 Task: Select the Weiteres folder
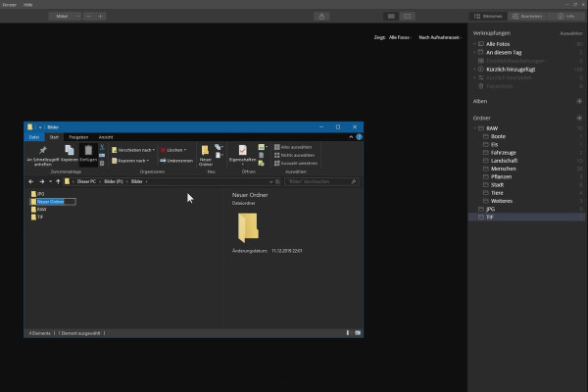coord(502,201)
